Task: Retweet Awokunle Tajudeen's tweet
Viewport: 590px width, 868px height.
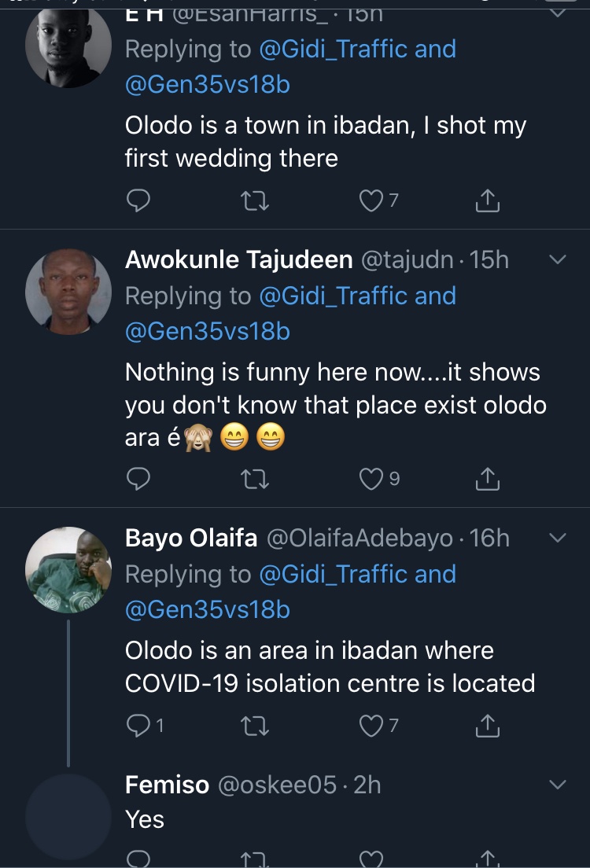Action: pos(254,478)
